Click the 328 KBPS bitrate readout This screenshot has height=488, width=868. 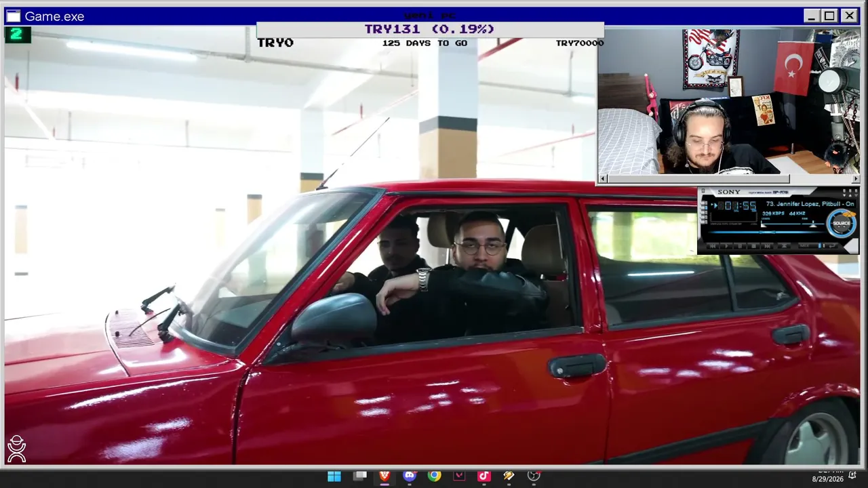point(773,213)
